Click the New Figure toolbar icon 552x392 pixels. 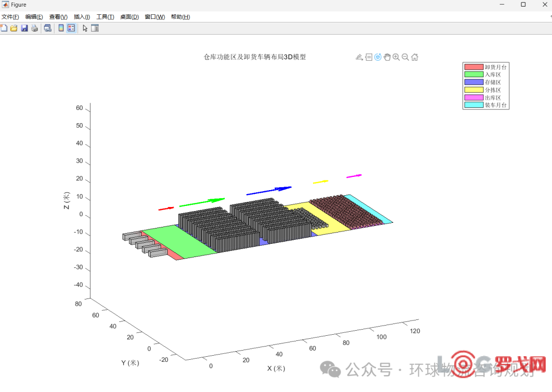click(4, 28)
